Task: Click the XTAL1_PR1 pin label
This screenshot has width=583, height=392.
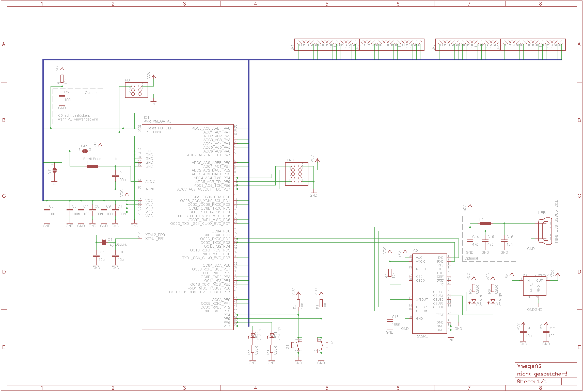Action: pyautogui.click(x=155, y=238)
